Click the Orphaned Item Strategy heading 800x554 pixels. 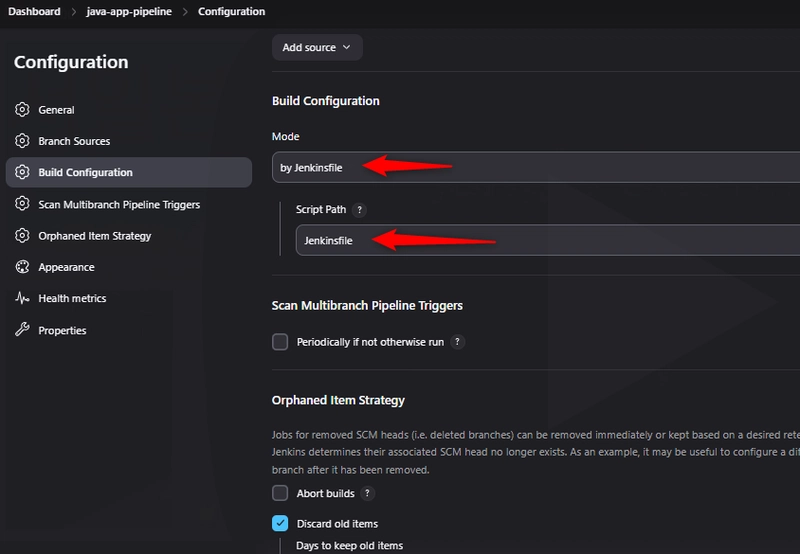point(338,400)
